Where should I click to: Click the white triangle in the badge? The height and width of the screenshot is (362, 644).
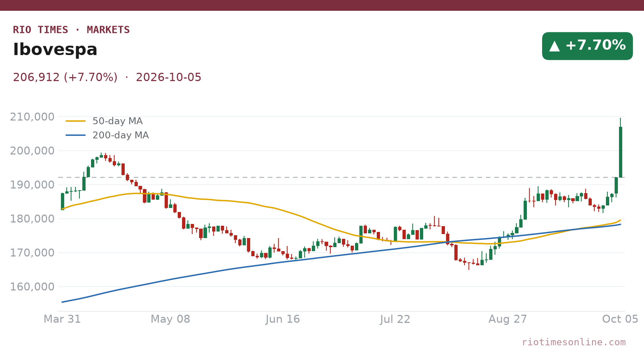pos(554,46)
